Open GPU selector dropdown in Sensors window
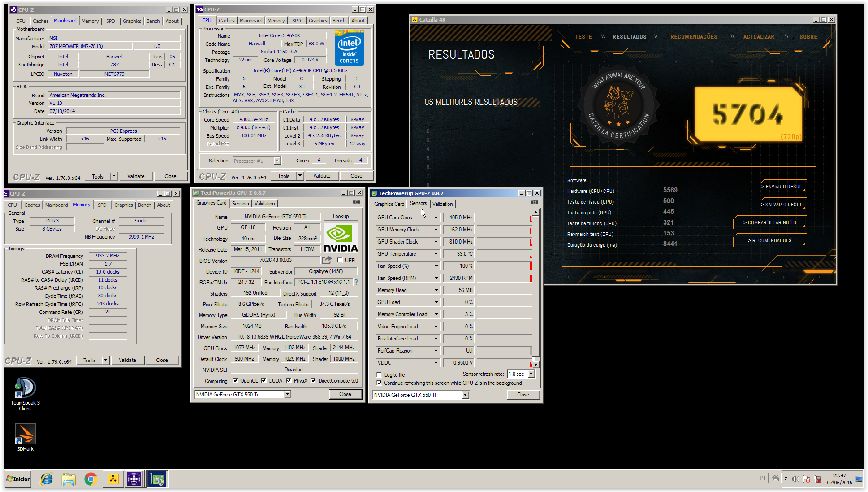Viewport: 868px width, 492px height. (x=466, y=395)
